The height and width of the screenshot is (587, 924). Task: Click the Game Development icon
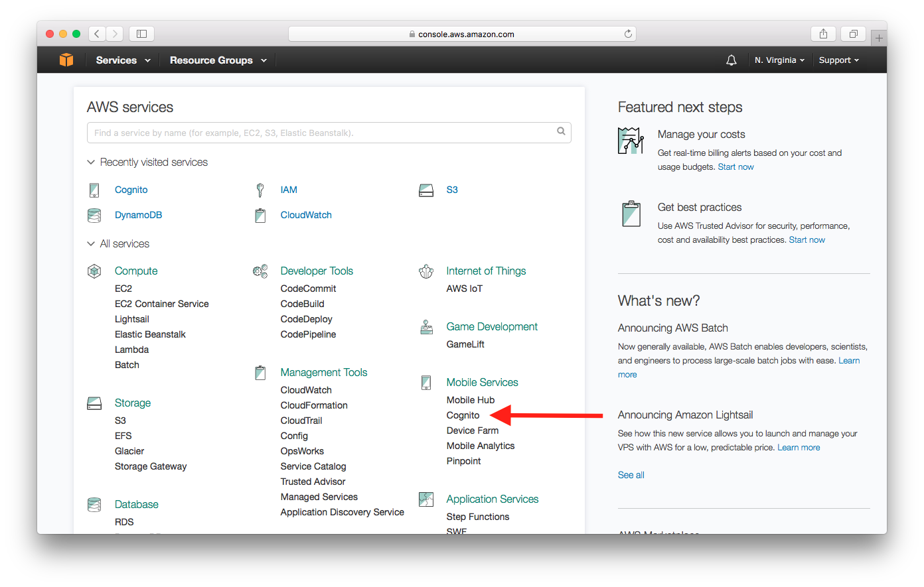(x=426, y=327)
